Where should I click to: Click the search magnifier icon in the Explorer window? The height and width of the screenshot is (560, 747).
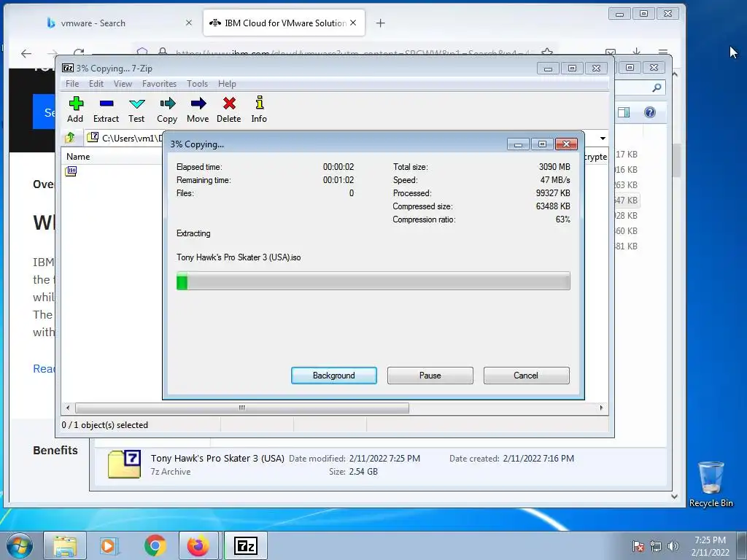click(x=657, y=87)
